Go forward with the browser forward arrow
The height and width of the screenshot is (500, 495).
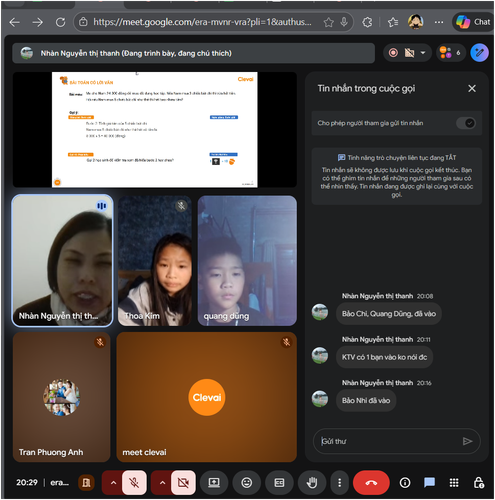pos(38,22)
